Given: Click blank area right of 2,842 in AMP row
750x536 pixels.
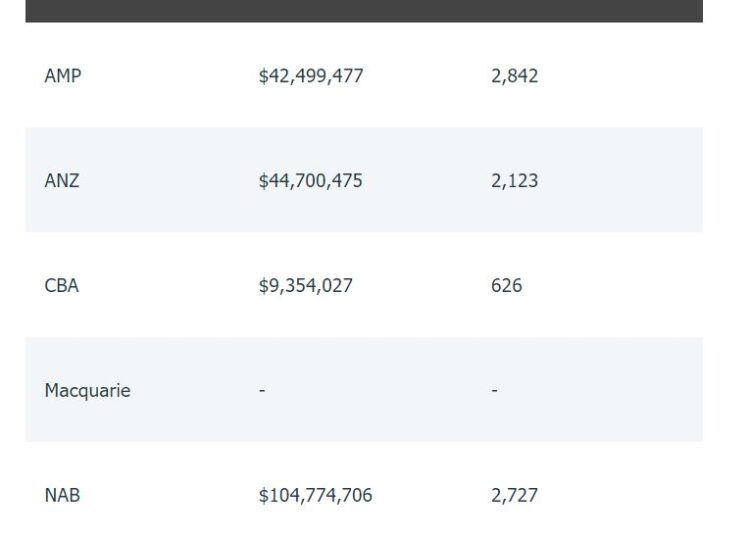Looking at the screenshot, I should point(630,76).
